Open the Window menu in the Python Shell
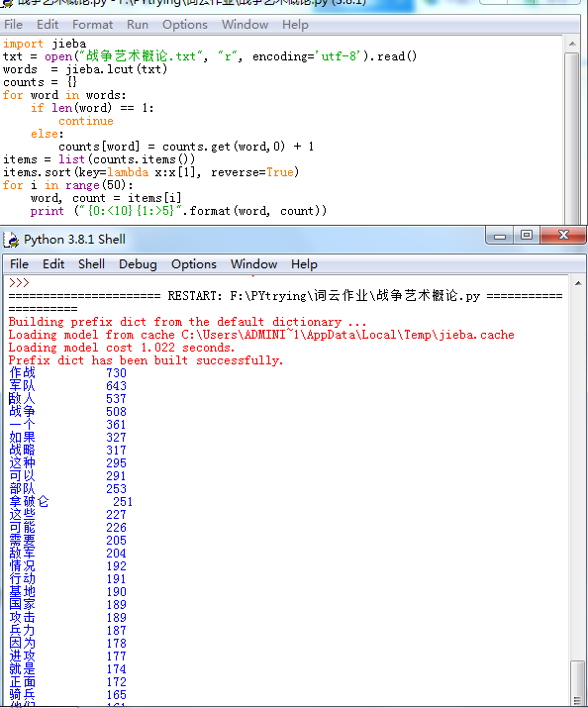 click(253, 264)
